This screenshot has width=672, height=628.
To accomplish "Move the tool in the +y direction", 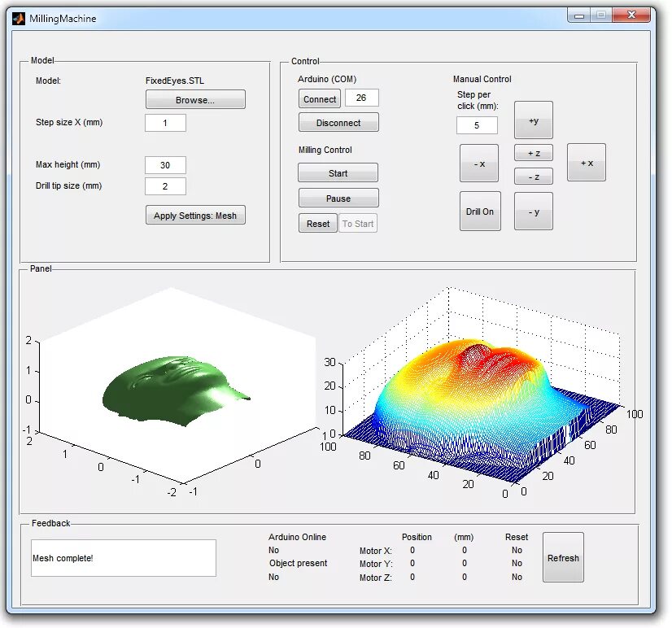I will [x=534, y=120].
